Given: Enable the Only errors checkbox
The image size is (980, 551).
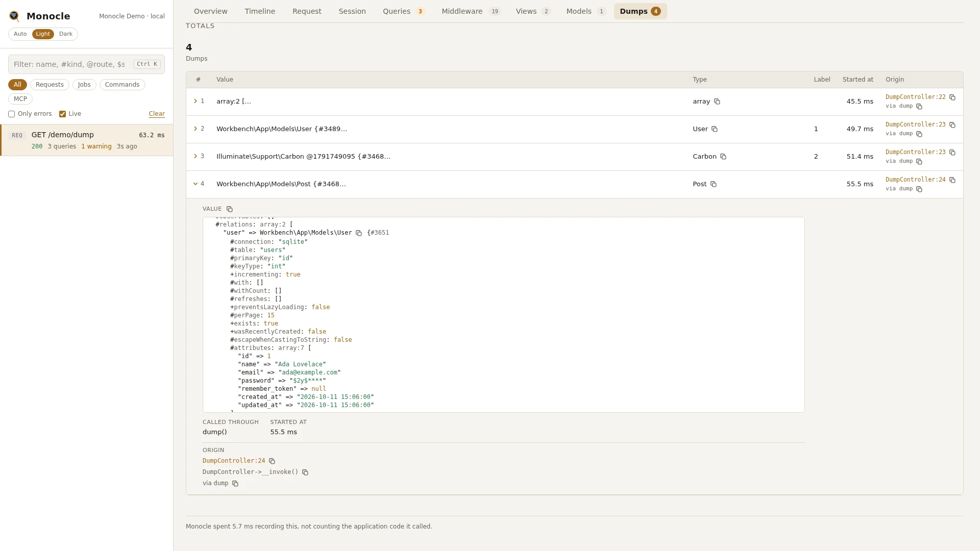Looking at the screenshot, I should pyautogui.click(x=11, y=114).
